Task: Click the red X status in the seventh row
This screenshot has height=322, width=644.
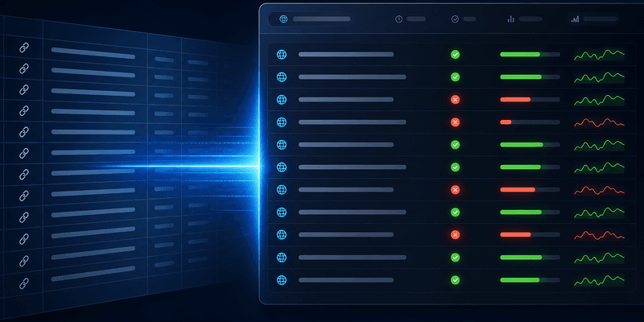Action: [x=455, y=190]
